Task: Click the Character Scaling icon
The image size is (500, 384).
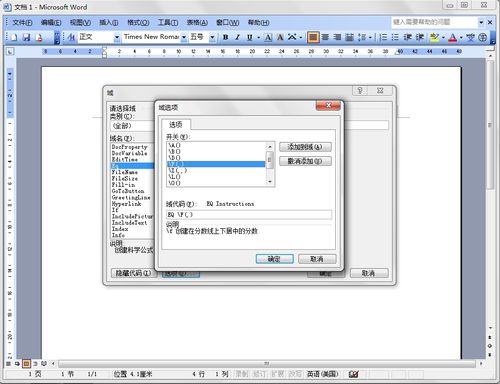Action: pyautogui.click(x=292, y=37)
